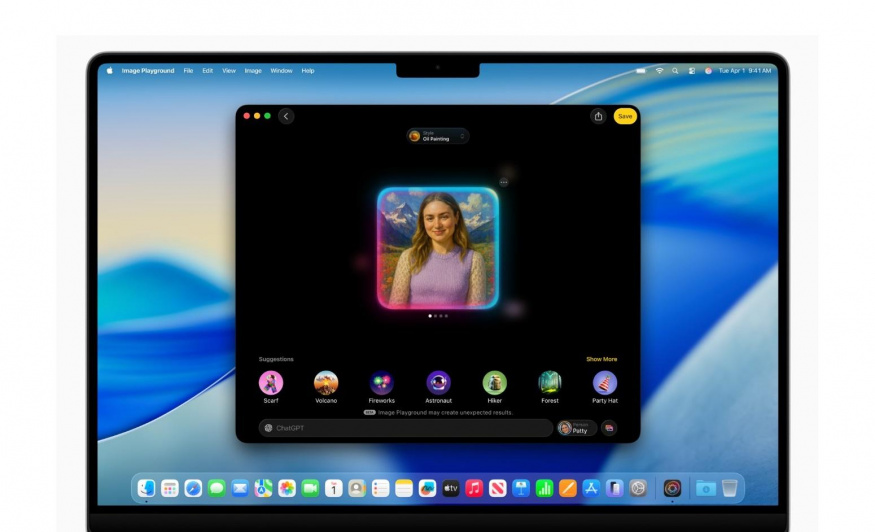This screenshot has width=875, height=532.
Task: Switch to the second image page dot
Action: point(435,316)
